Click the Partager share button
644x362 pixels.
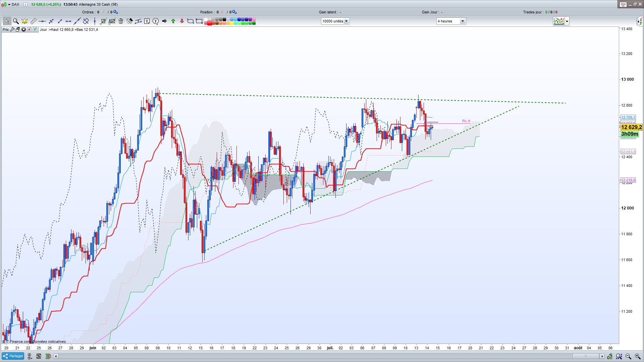click(13, 356)
